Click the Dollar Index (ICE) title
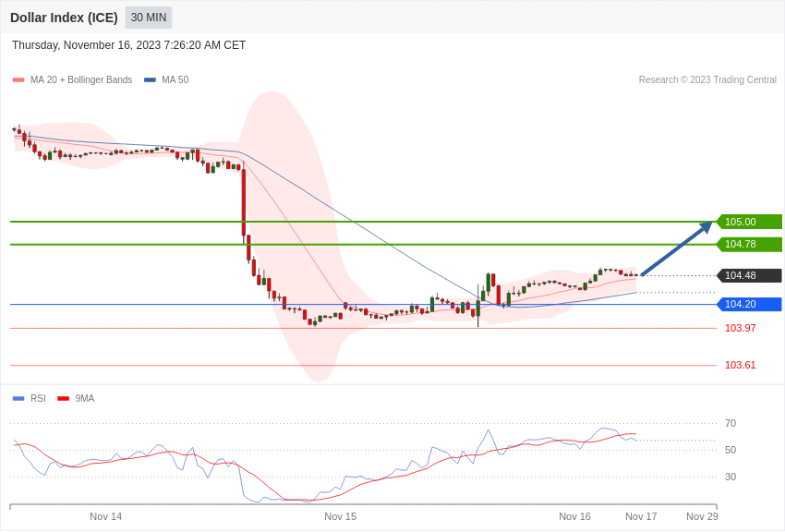Image resolution: width=785 pixels, height=532 pixels. pyautogui.click(x=64, y=18)
